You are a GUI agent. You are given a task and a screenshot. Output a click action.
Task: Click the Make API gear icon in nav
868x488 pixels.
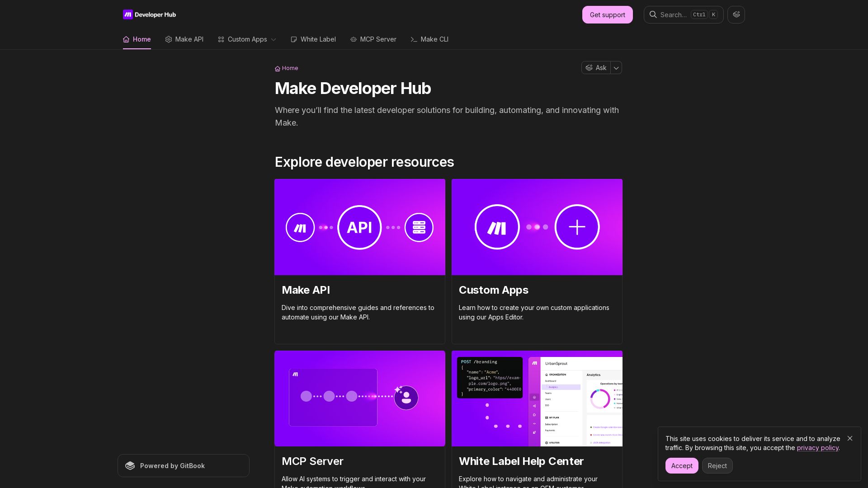coord(169,39)
